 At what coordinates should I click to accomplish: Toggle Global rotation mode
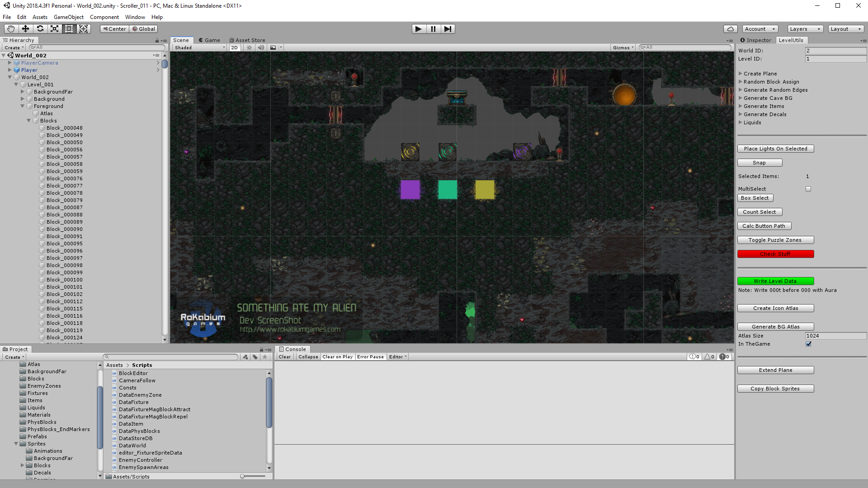click(143, 29)
